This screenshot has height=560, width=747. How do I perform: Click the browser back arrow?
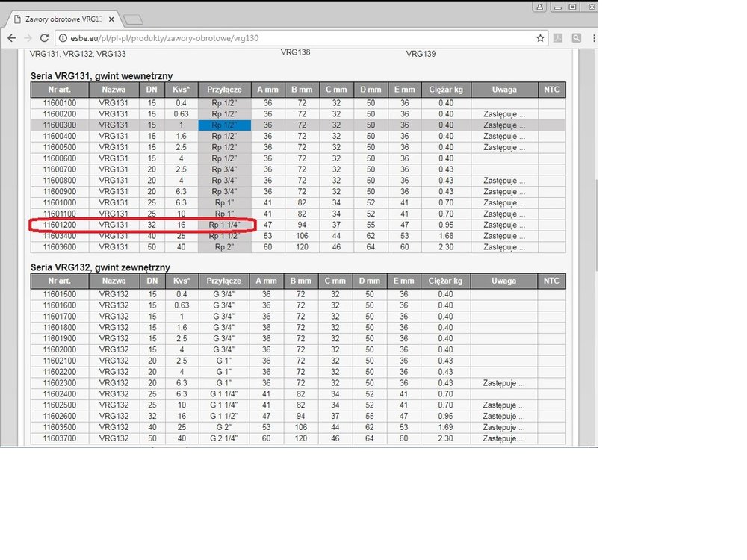(x=11, y=38)
